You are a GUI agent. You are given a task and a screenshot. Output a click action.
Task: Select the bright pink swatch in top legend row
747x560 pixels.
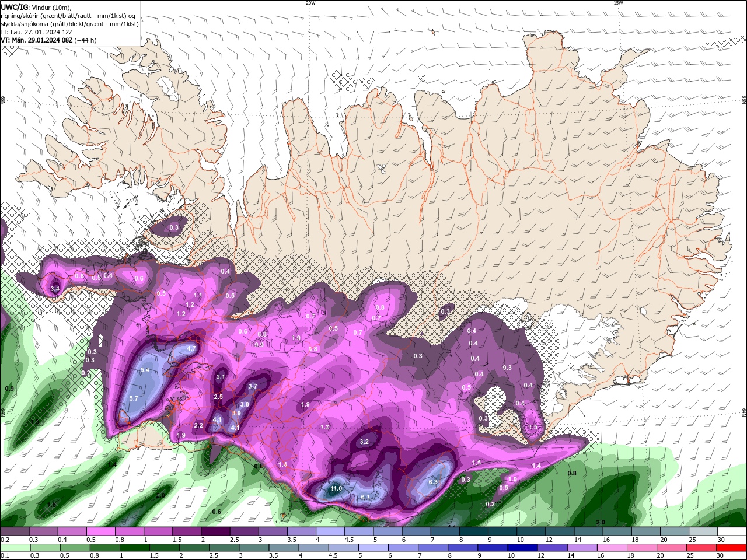click(100, 531)
